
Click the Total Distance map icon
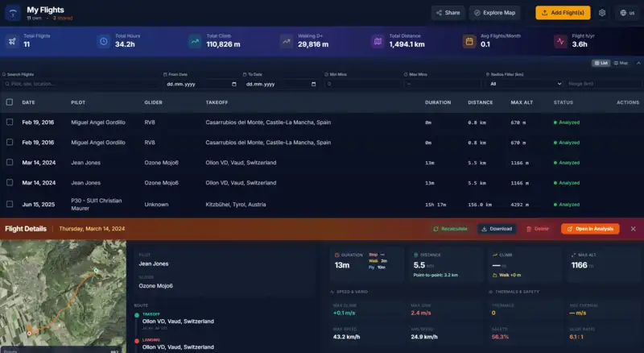pyautogui.click(x=378, y=41)
